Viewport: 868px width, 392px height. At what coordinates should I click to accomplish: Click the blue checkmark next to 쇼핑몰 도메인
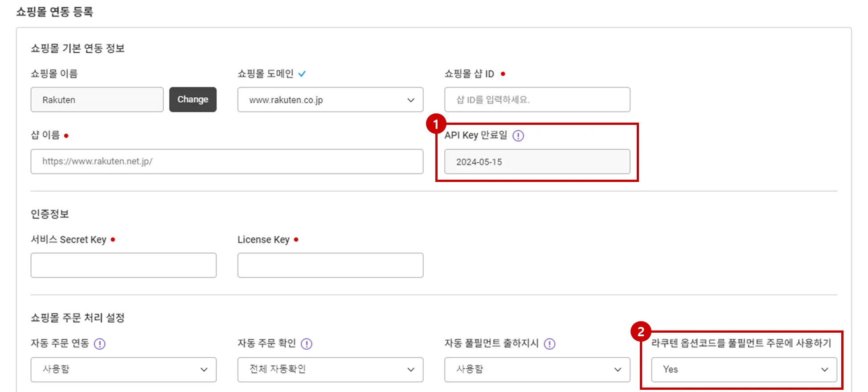[x=302, y=74]
